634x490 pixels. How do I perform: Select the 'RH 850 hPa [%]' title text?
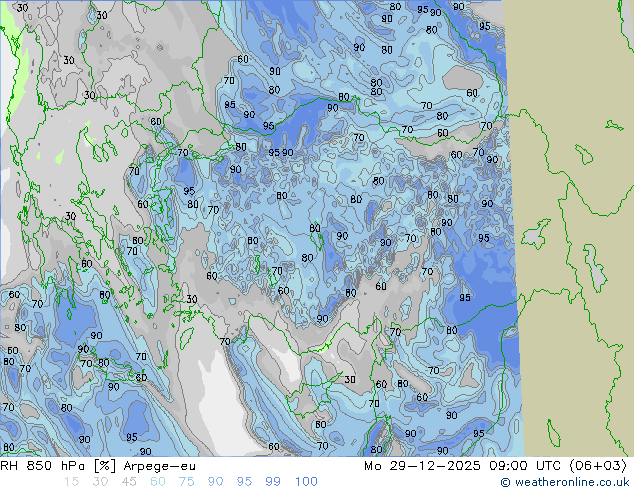point(58,466)
